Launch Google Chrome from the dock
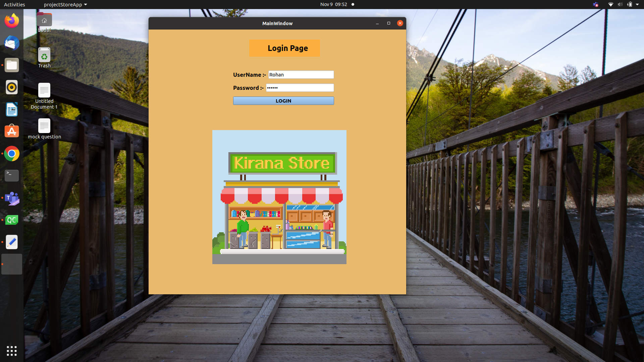644x362 pixels. tap(12, 154)
